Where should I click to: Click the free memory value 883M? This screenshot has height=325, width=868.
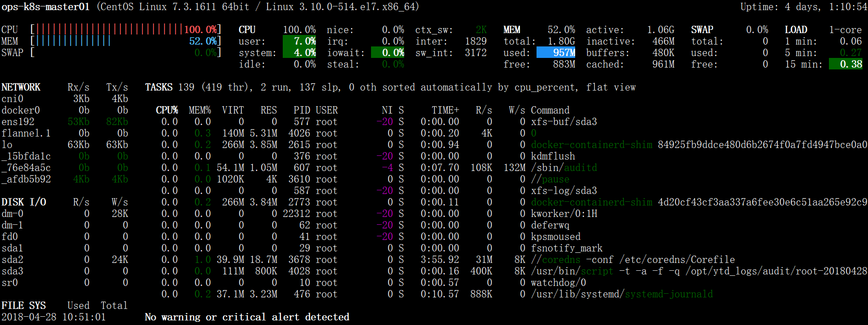coord(564,64)
